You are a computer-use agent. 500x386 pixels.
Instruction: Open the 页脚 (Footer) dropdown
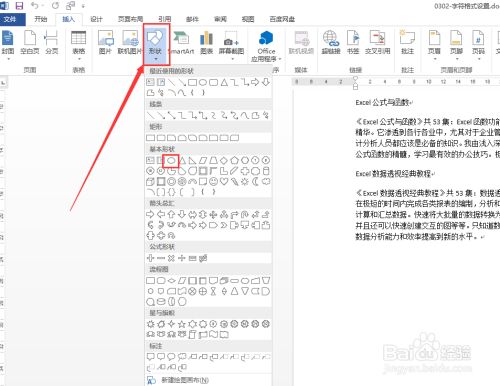pyautogui.click(x=456, y=45)
